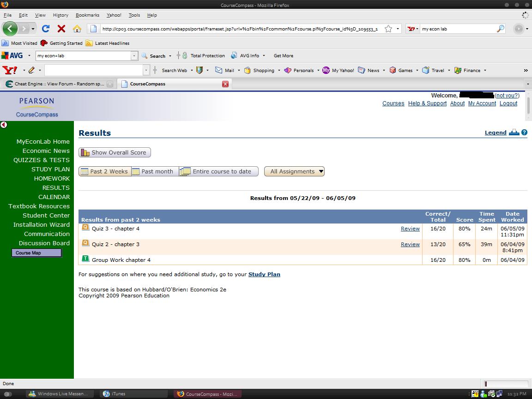Expand the Yahoo search engine selector dropdown
This screenshot has width=532, height=399.
pyautogui.click(x=413, y=29)
